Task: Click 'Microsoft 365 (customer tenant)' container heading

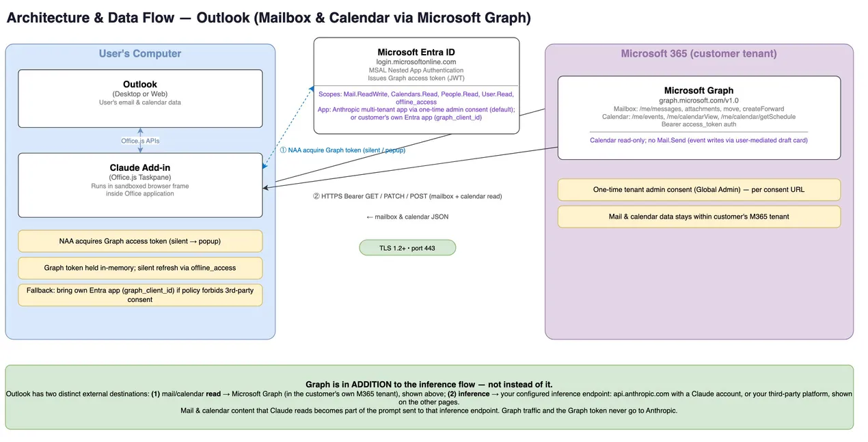Action: tap(699, 54)
